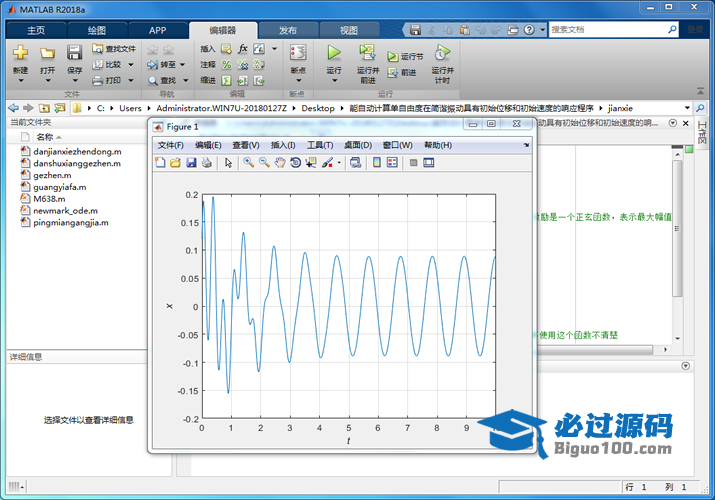Select the data cursor tool in Figure 1
Screen dimensions: 715x500
pos(311,162)
